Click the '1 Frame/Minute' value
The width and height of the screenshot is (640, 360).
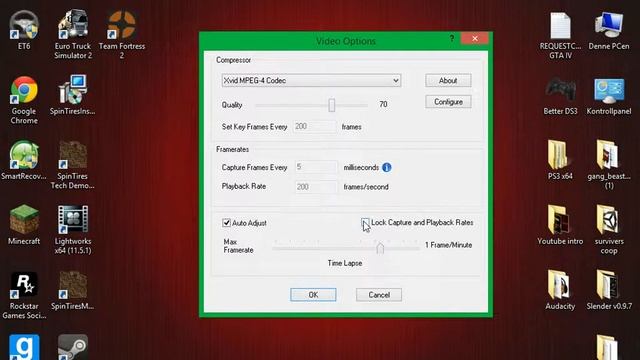click(x=448, y=245)
